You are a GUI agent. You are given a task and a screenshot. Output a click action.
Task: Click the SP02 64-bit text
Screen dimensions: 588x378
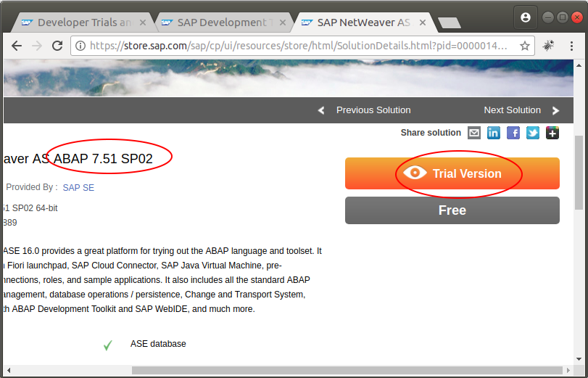[x=35, y=208]
